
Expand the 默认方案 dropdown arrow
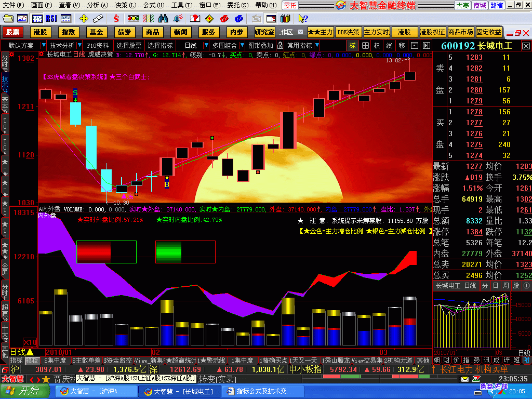(43, 45)
